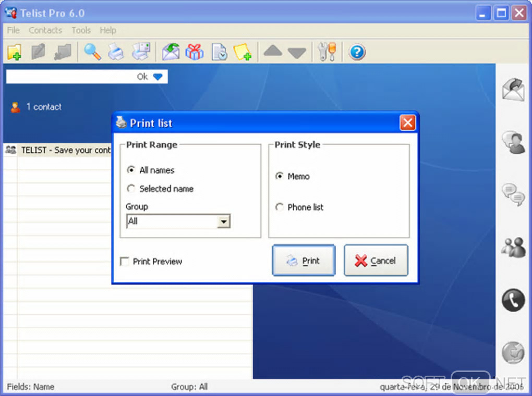This screenshot has width=532, height=396.
Task: Maximize the Telist Pro window
Action: (501, 13)
